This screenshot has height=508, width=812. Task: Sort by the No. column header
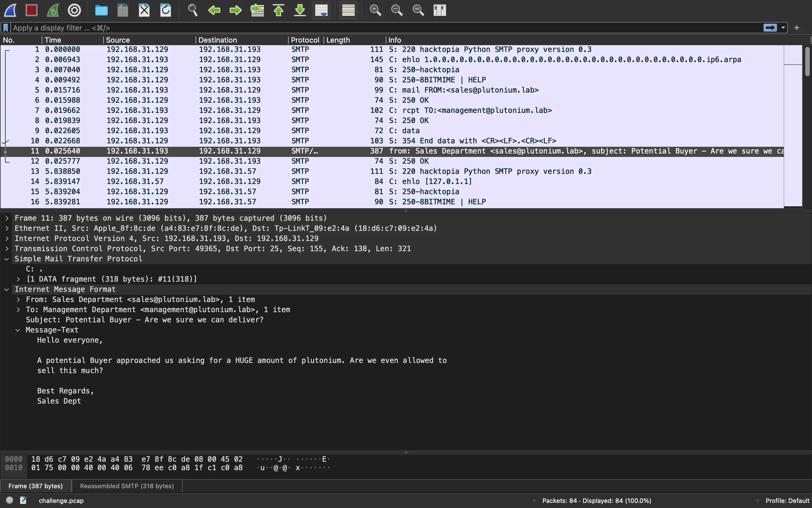click(x=21, y=40)
